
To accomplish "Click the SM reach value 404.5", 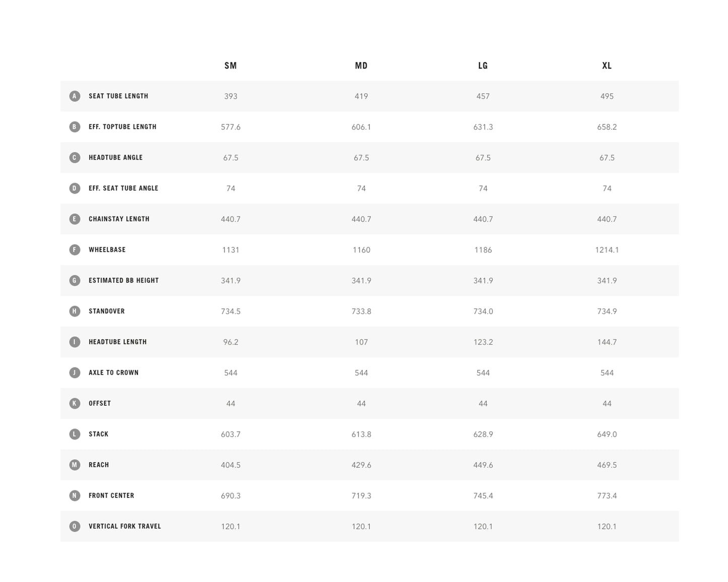I will [231, 465].
